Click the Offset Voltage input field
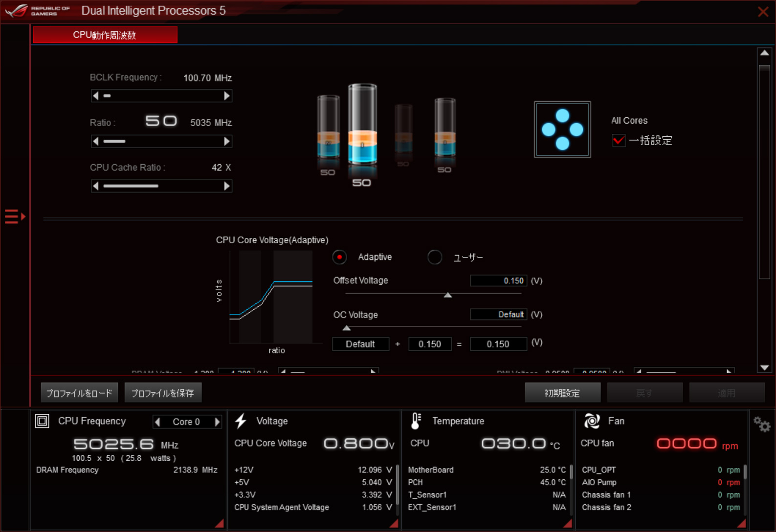The height and width of the screenshot is (532, 776). 498,280
